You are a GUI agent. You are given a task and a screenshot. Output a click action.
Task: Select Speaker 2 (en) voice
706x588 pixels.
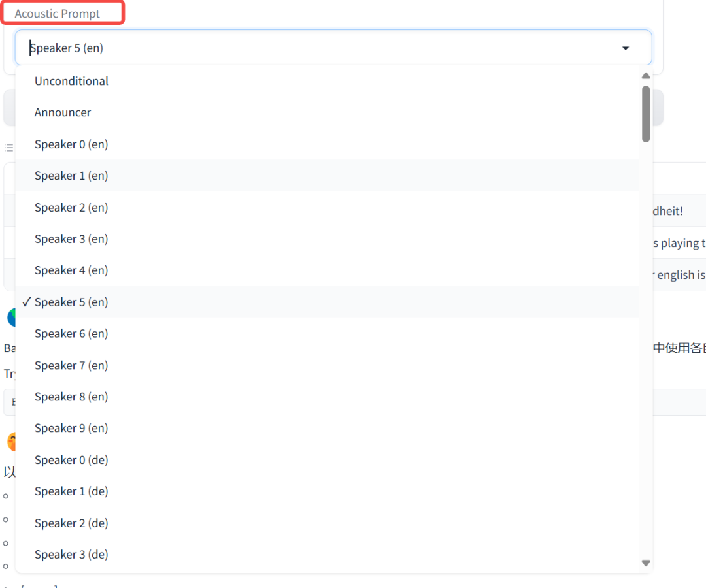71,208
